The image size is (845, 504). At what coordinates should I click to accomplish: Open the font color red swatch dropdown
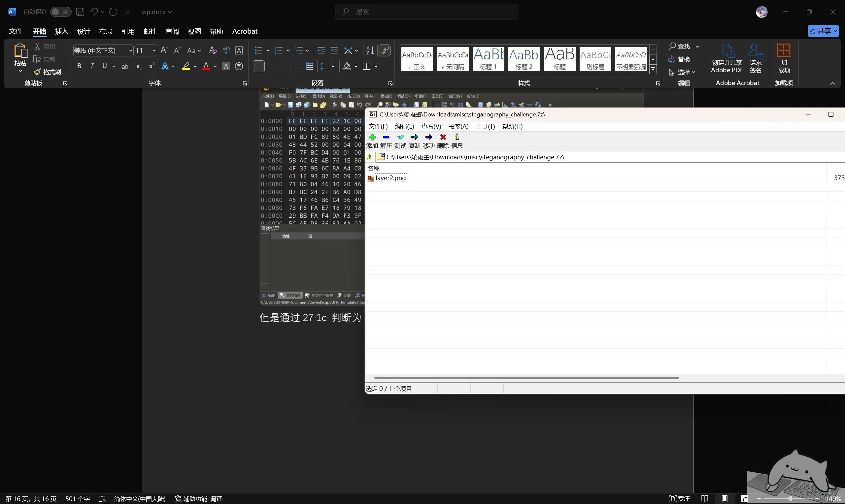point(215,66)
